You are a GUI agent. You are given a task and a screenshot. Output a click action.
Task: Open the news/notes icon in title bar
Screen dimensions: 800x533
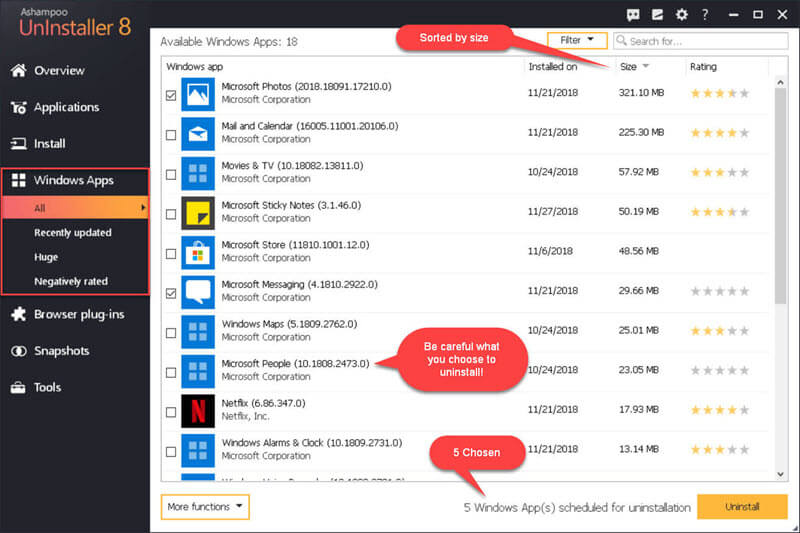(657, 15)
